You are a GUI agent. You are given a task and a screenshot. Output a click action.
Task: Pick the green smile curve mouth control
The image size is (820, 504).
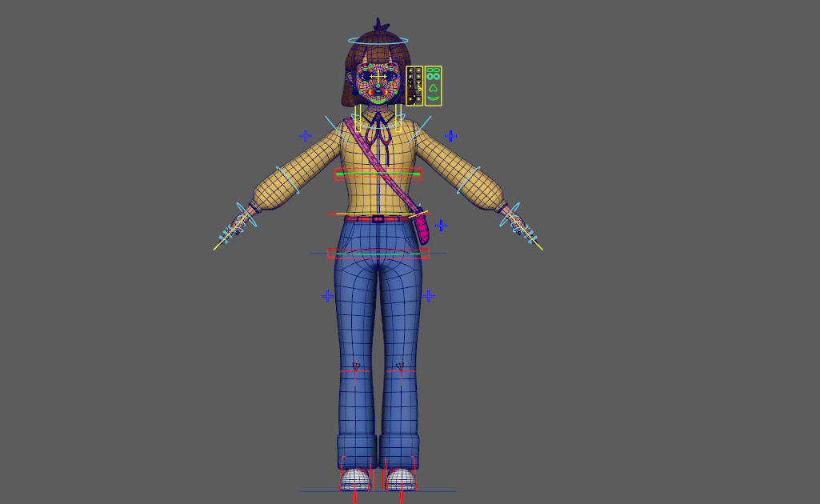(433, 99)
